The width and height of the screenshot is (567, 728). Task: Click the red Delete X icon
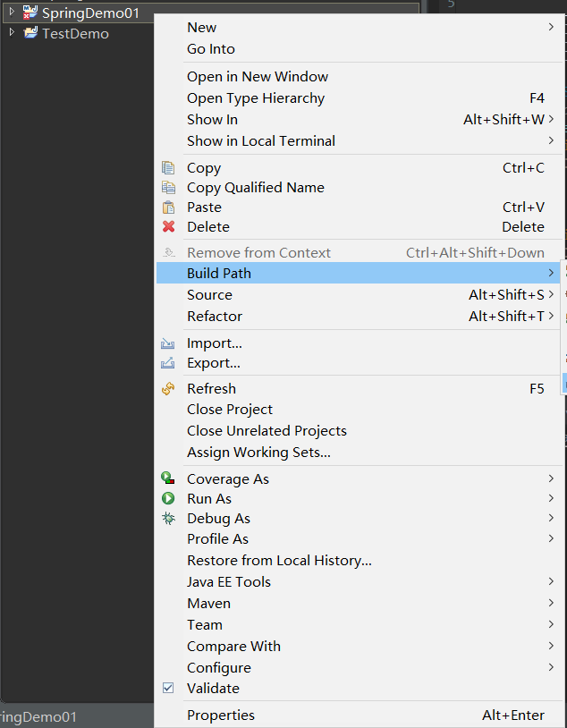tap(168, 227)
